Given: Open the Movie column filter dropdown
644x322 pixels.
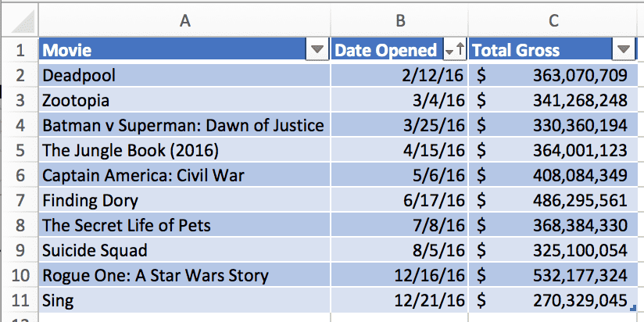Looking at the screenshot, I should click(x=317, y=50).
